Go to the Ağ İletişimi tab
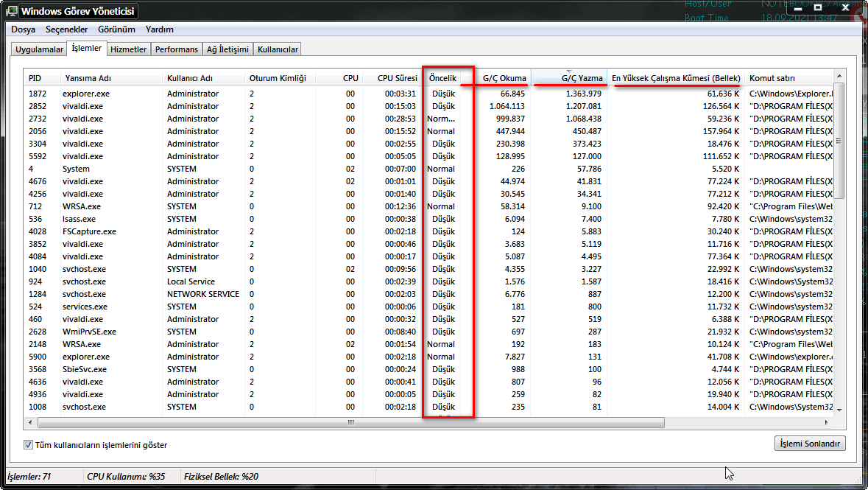 pos(227,49)
